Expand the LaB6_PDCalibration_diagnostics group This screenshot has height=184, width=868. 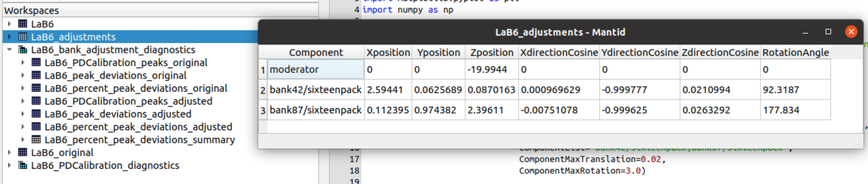tap(9, 166)
